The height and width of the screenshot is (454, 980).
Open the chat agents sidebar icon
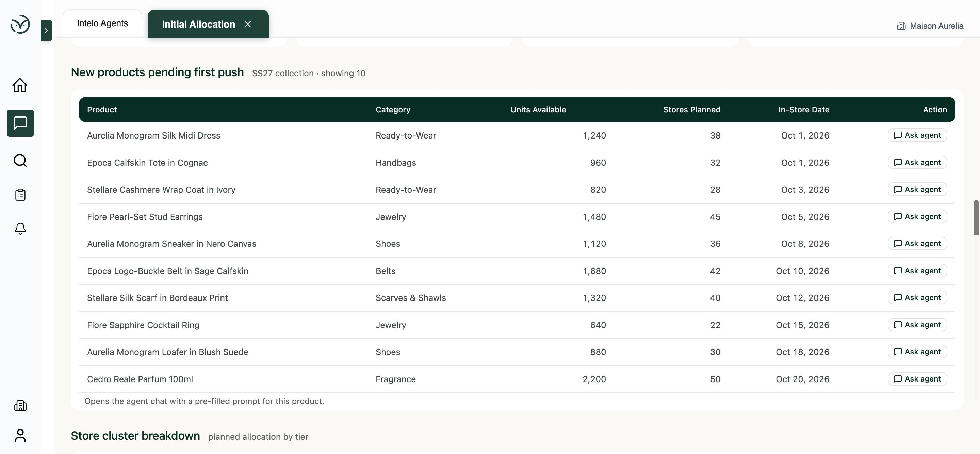click(x=20, y=123)
